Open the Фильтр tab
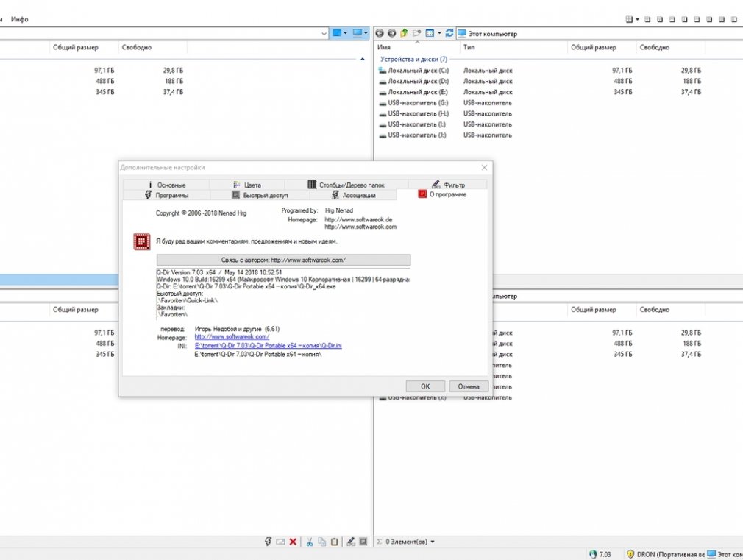Image resolution: width=743 pixels, height=560 pixels. pyautogui.click(x=448, y=185)
